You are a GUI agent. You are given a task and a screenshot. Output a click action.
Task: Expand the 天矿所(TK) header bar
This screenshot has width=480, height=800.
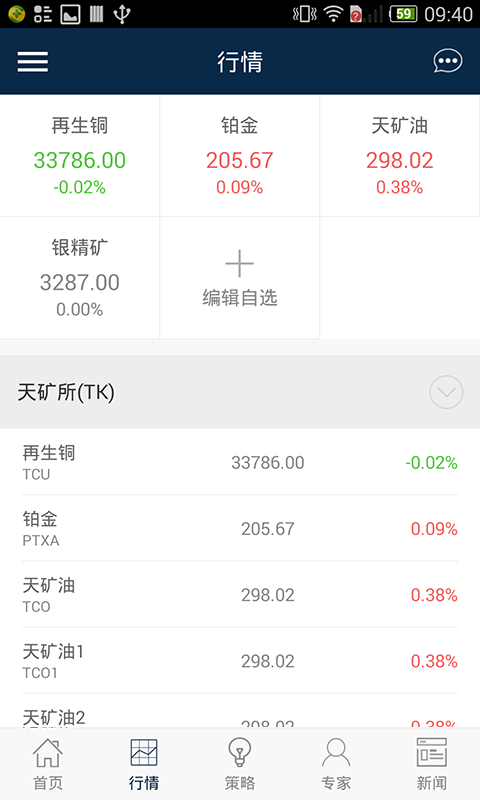(240, 392)
